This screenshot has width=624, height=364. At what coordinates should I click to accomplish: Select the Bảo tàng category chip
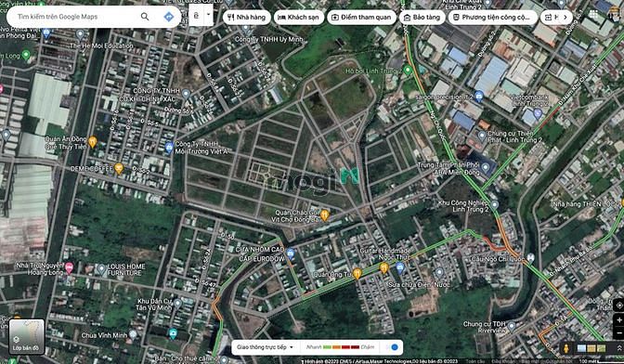click(x=422, y=17)
